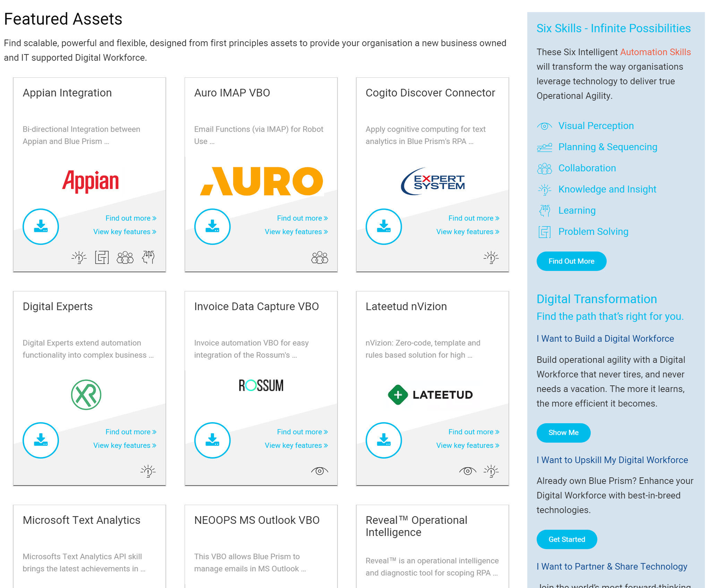Open "I Want to Build a Digital Workforce"

click(x=605, y=338)
